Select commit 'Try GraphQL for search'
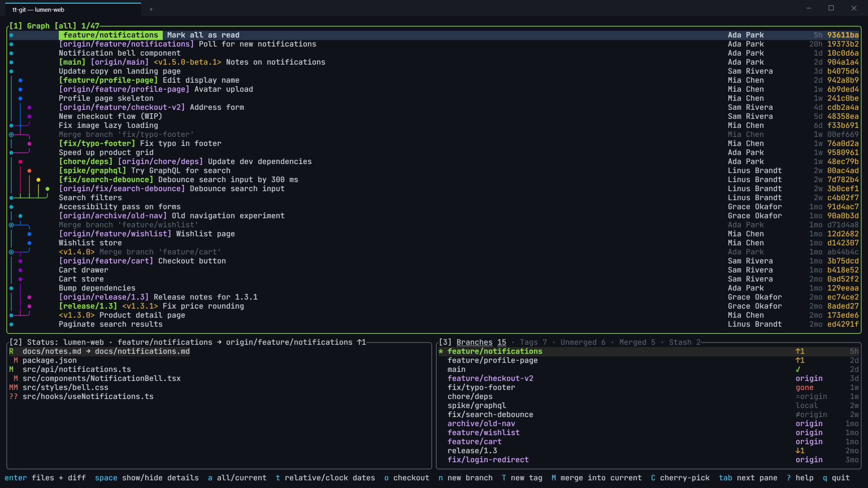Image resolution: width=868 pixels, height=488 pixels. 434,170
